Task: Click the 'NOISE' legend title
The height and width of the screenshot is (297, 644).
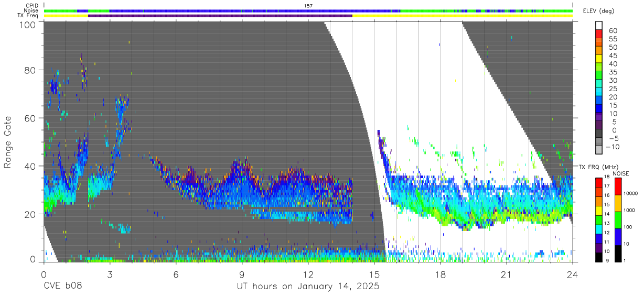Action: (x=622, y=173)
